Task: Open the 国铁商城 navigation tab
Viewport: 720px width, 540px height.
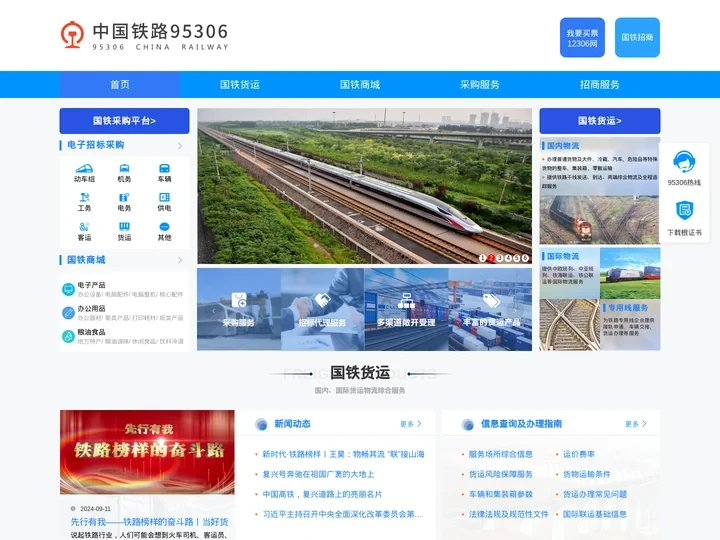Action: tap(360, 84)
